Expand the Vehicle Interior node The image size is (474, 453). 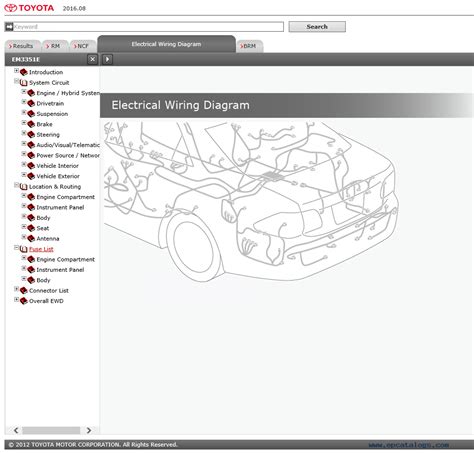click(x=24, y=164)
